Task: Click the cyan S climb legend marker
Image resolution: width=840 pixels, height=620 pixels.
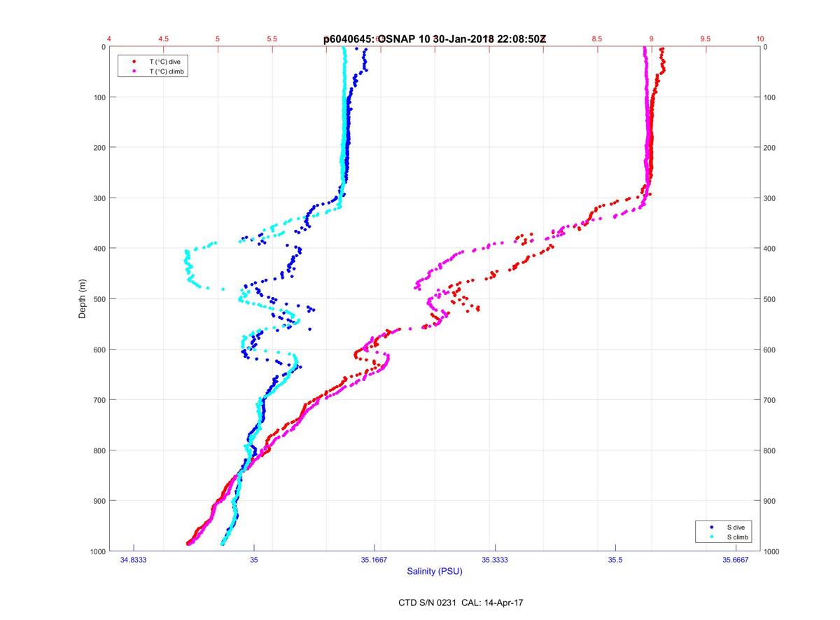Action: (x=711, y=537)
